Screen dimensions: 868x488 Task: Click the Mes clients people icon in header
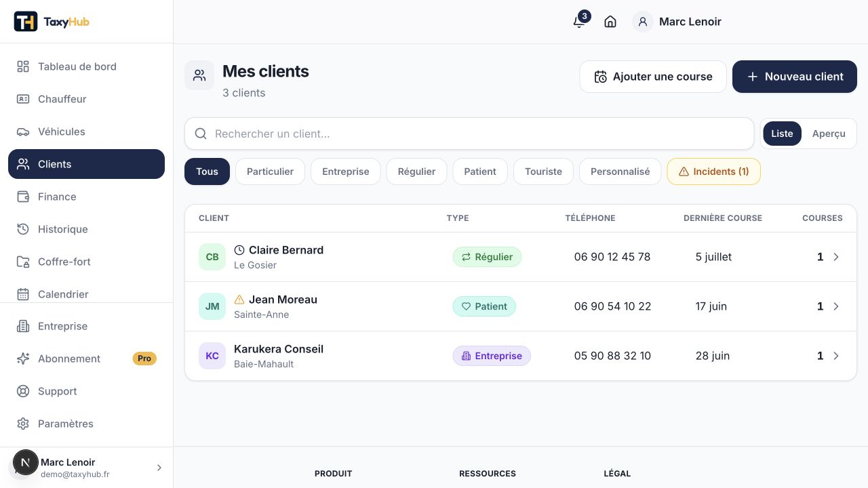(x=199, y=75)
